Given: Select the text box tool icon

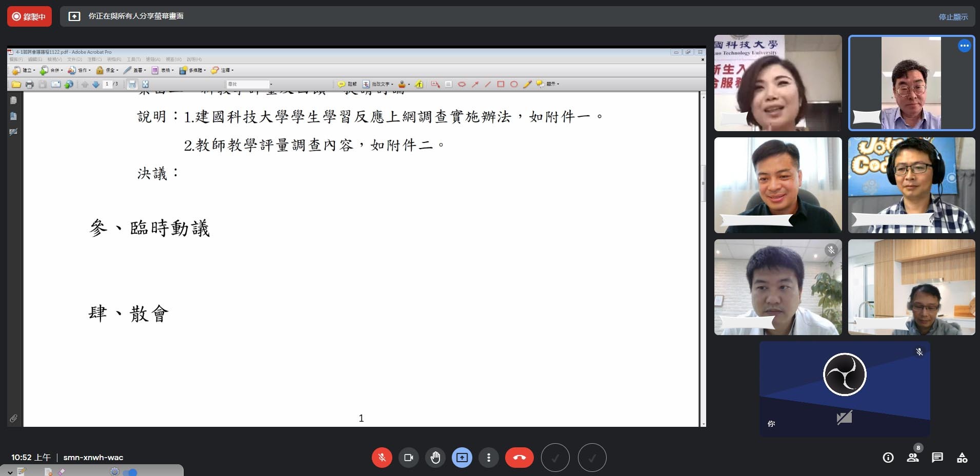Looking at the screenshot, I should coord(448,84).
